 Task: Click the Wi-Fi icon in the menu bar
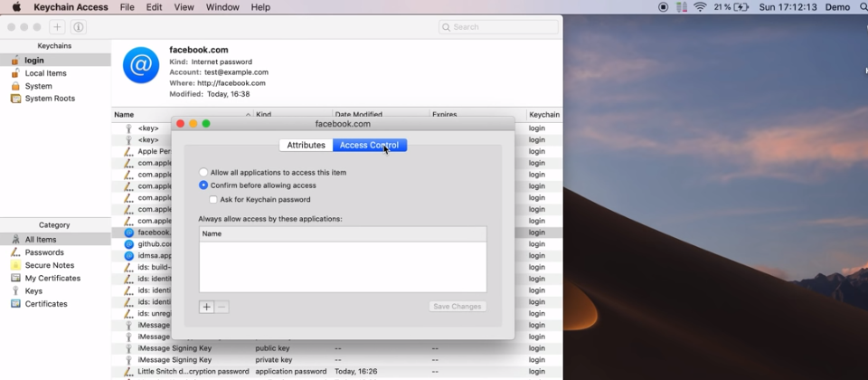tap(700, 7)
